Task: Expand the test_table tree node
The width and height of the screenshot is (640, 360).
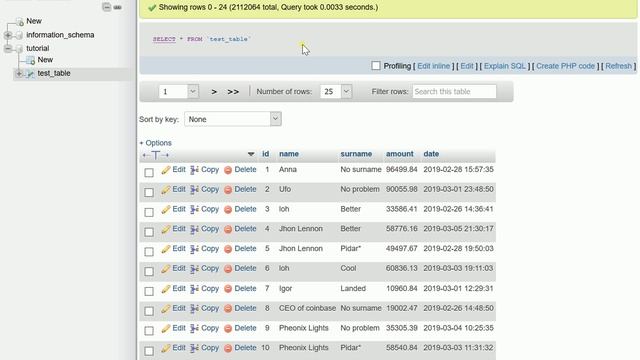Action: pos(19,74)
